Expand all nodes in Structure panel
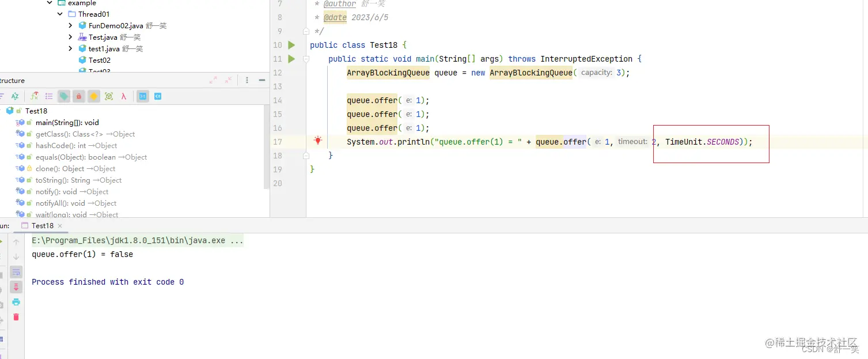Screen dimensions: 868x359 (213, 81)
